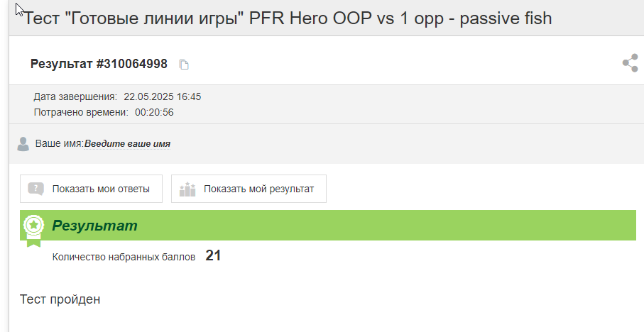Edit the name via Введите ваше имя
This screenshot has width=644, height=332.
point(127,143)
